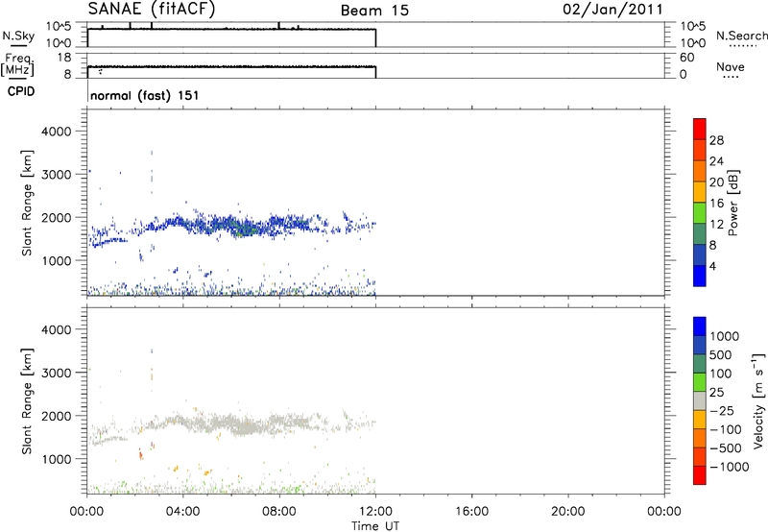Click the 'SANAE (fitACF)' title text
Viewport: 768px width, 532px height.
(x=152, y=10)
